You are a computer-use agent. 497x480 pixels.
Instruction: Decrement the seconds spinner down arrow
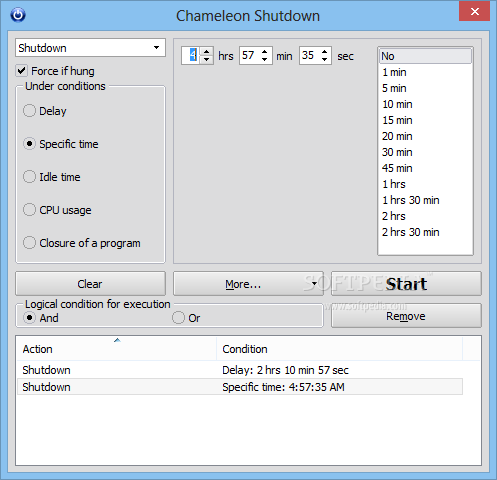click(325, 60)
